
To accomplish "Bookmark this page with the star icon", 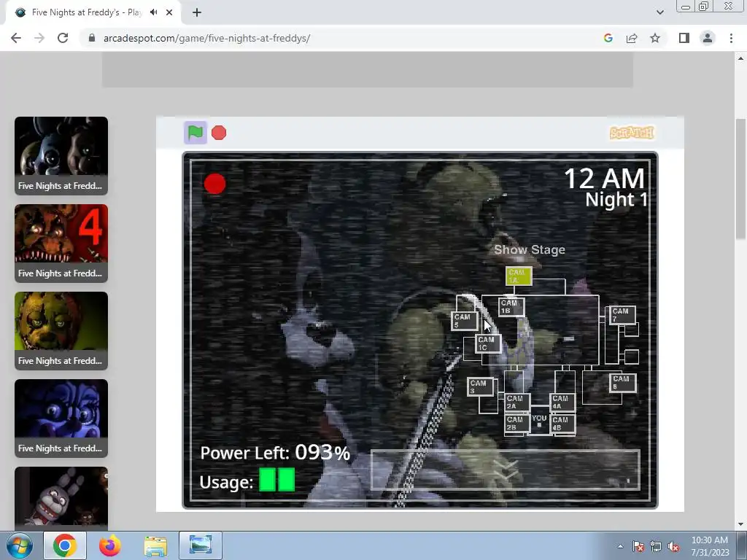I will point(655,38).
